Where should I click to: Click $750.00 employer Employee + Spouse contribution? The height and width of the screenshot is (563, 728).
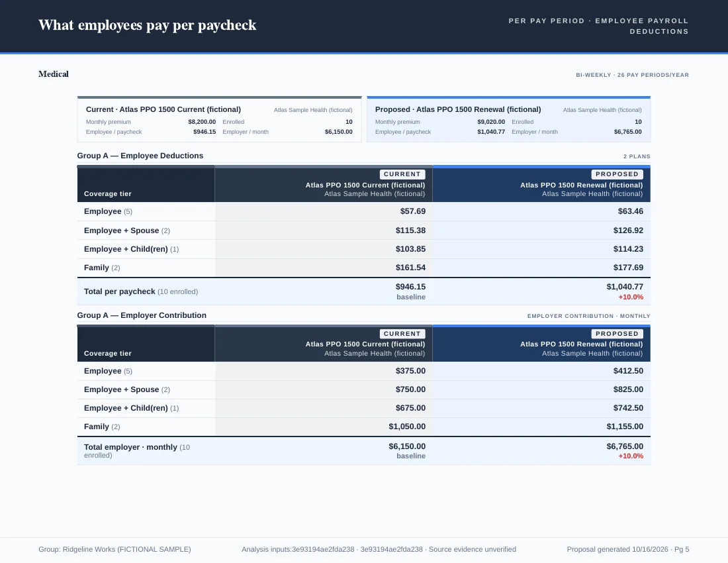[410, 389]
